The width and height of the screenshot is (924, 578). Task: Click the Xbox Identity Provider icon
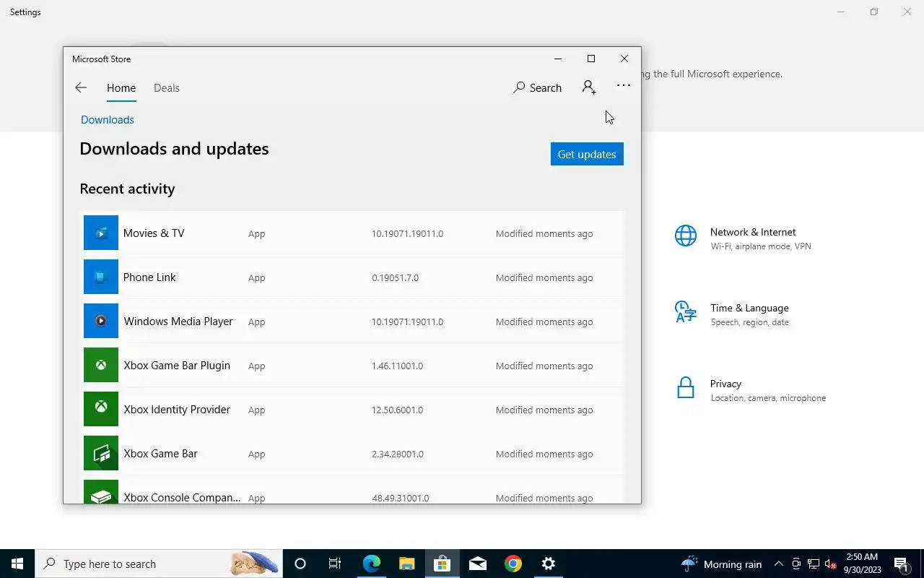point(101,409)
